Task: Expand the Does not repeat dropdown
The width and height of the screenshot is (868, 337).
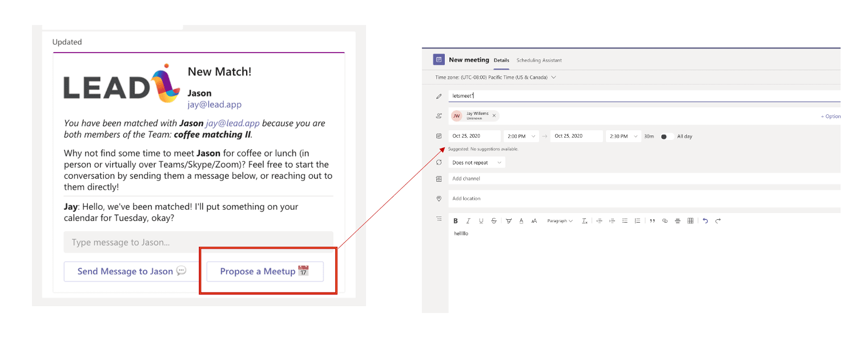Action: (477, 163)
